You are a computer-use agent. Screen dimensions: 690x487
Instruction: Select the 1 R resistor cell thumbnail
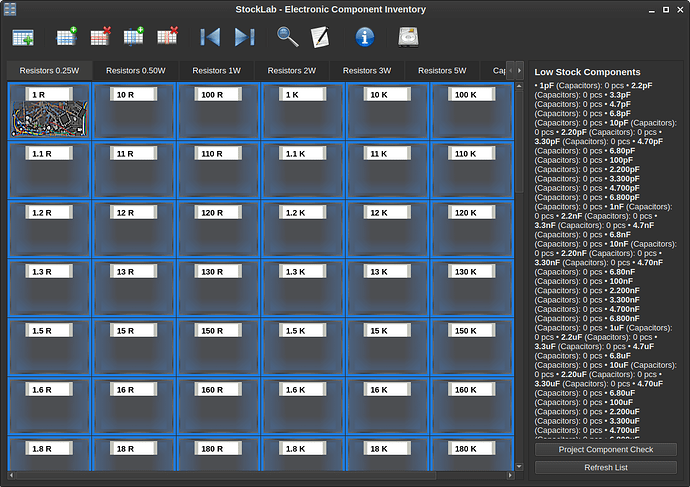(x=48, y=119)
